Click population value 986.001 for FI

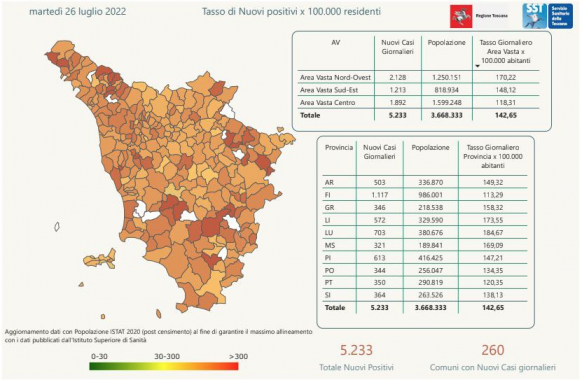click(x=431, y=195)
